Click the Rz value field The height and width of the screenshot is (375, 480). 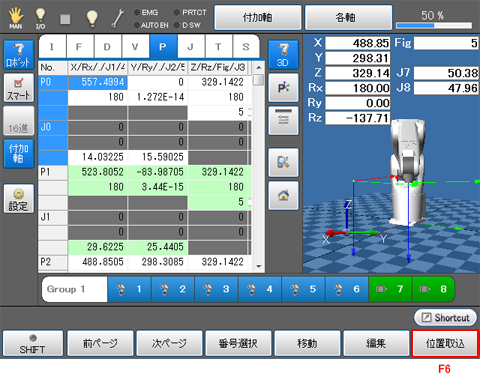pyautogui.click(x=357, y=118)
